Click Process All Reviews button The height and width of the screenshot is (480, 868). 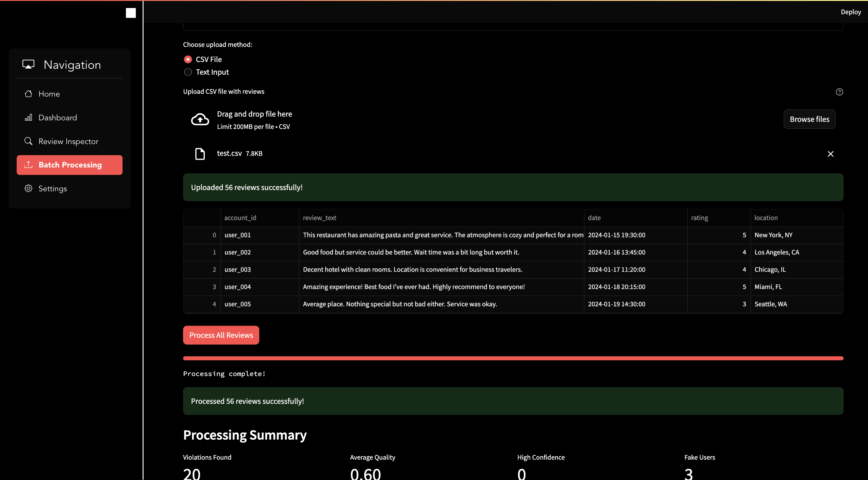(221, 335)
